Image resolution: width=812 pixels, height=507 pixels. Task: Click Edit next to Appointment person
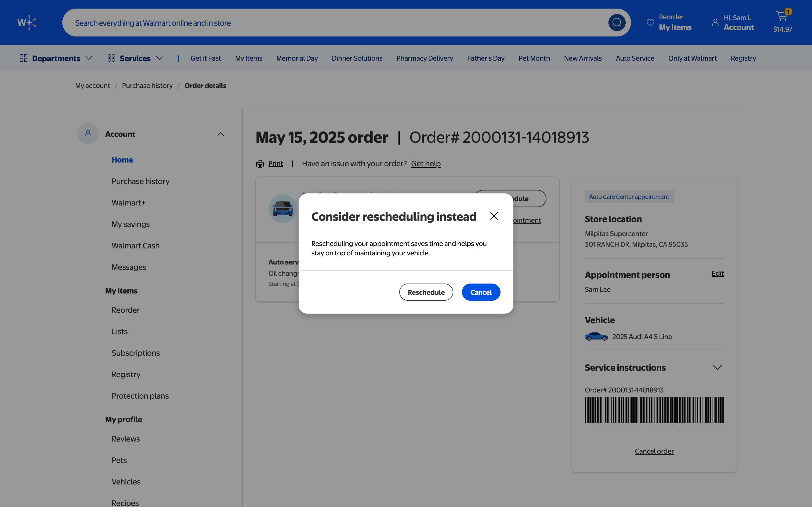pyautogui.click(x=717, y=273)
